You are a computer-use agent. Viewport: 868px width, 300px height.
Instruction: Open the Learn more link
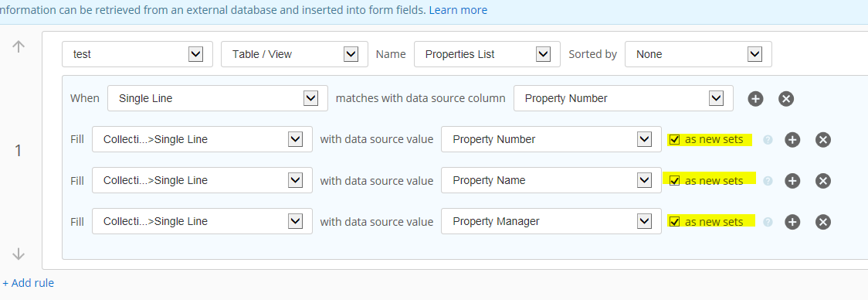458,10
